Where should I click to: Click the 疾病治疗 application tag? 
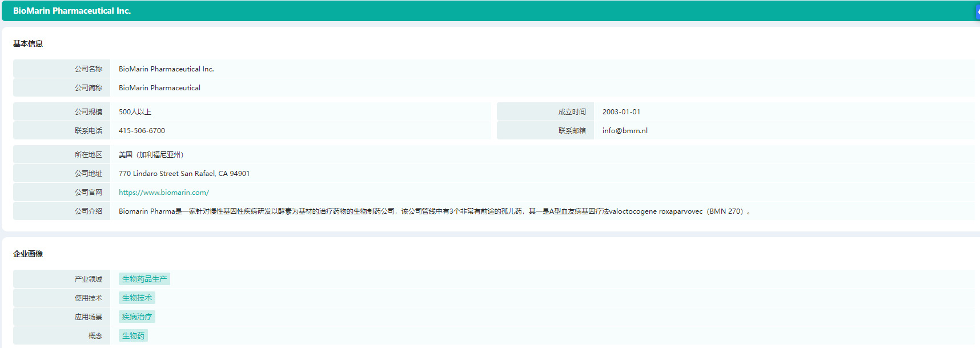tap(137, 317)
